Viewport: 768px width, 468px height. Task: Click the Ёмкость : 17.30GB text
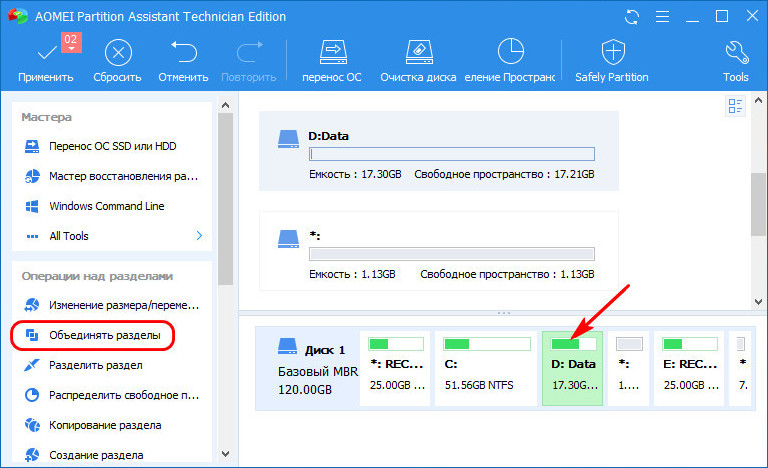(355, 174)
